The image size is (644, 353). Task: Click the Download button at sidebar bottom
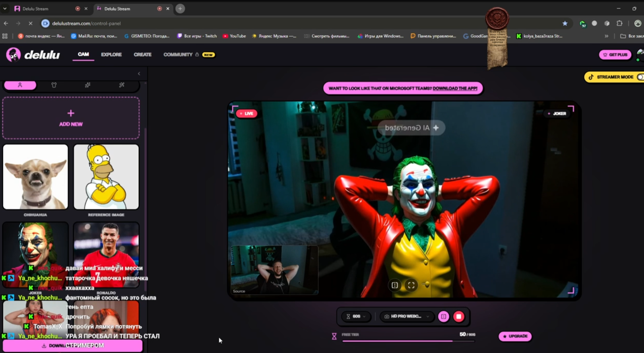(73, 346)
